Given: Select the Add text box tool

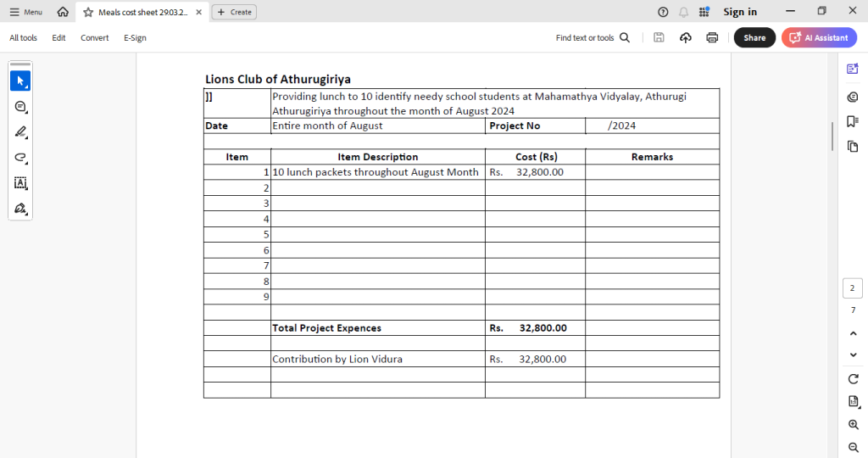Looking at the screenshot, I should coord(20,182).
